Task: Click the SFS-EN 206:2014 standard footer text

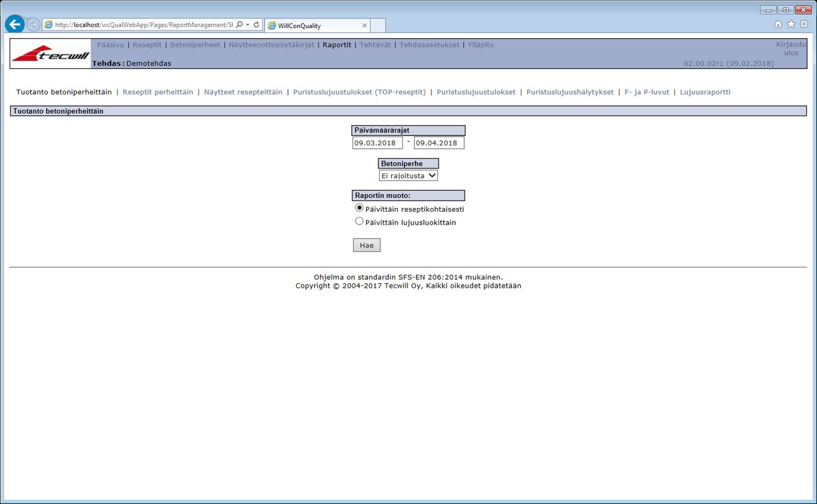Action: click(408, 277)
